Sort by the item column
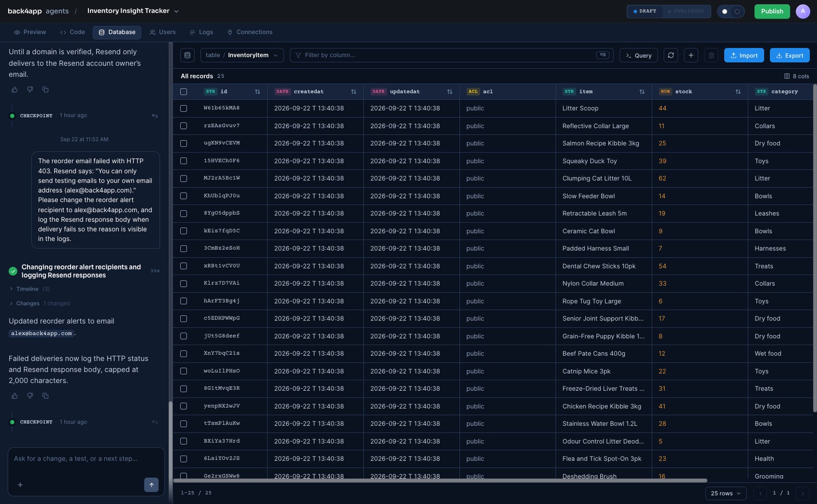The width and height of the screenshot is (817, 504). pos(642,92)
